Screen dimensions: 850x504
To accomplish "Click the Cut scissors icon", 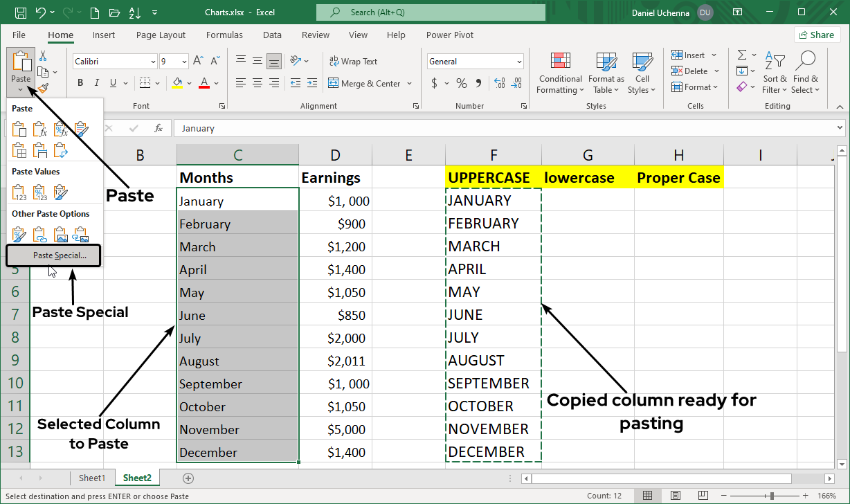I will (x=43, y=56).
